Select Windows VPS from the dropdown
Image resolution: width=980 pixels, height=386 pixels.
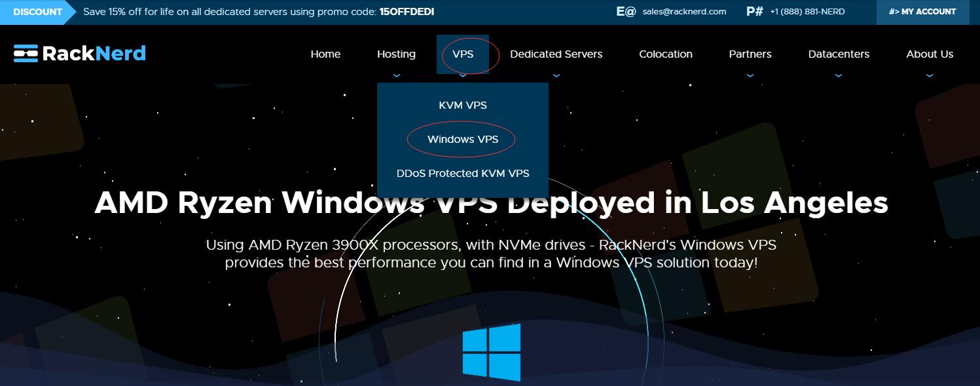pos(463,139)
